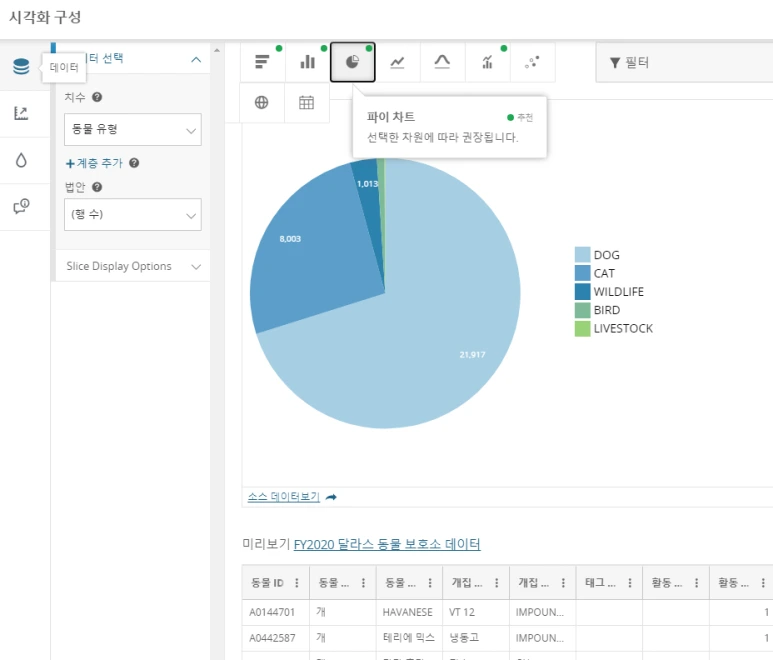
Task: Select the calendar visualization type
Action: pos(306,103)
